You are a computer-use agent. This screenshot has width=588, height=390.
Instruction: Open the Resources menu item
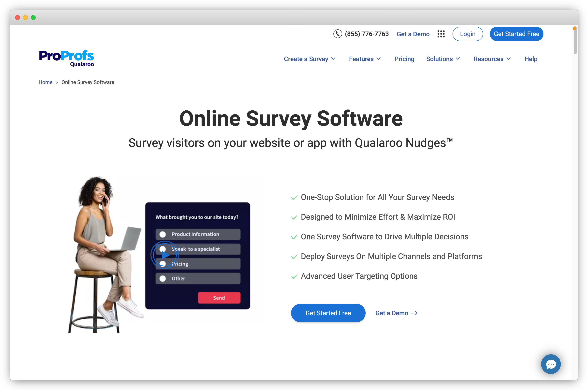click(492, 59)
